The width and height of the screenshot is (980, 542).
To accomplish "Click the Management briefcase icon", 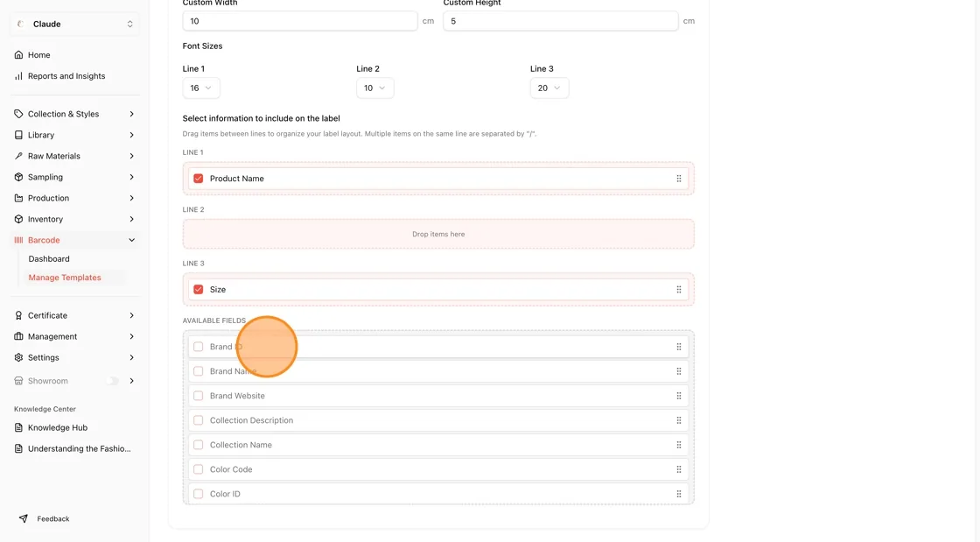I will (x=18, y=336).
